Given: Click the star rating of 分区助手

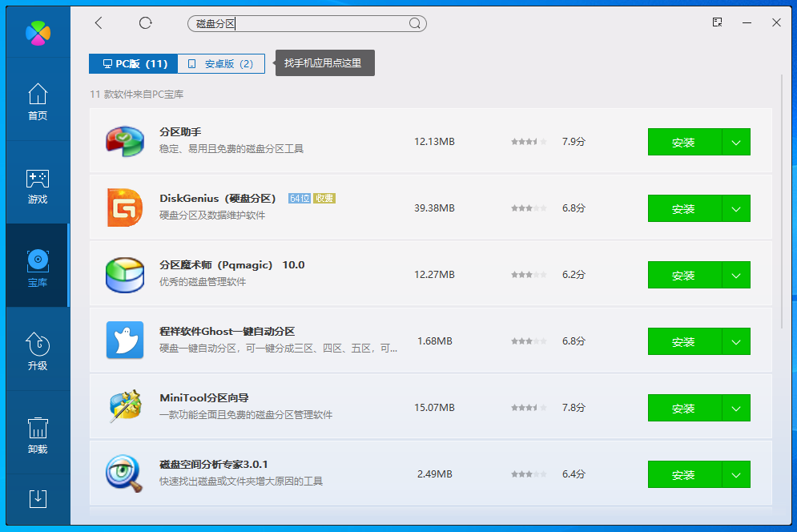Looking at the screenshot, I should click(529, 141).
